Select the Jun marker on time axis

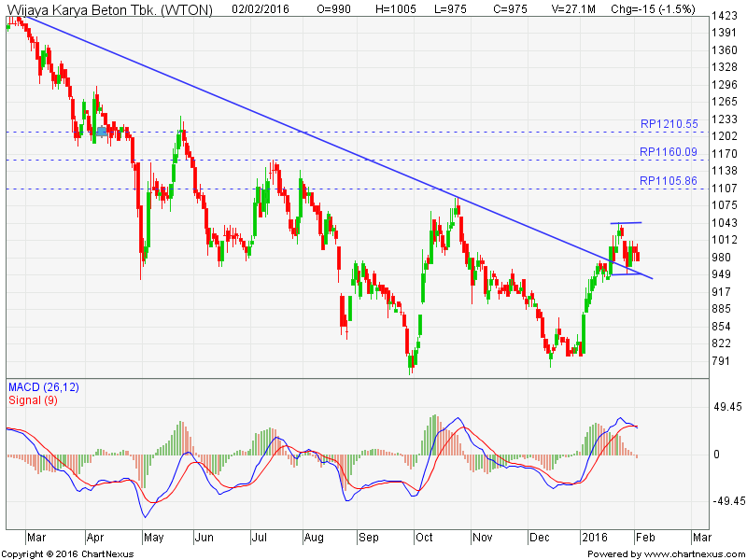203,538
